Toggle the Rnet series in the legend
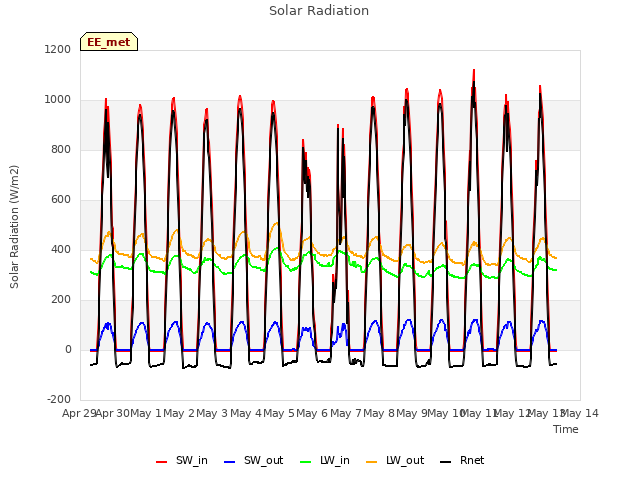The width and height of the screenshot is (640, 480). tap(462, 461)
